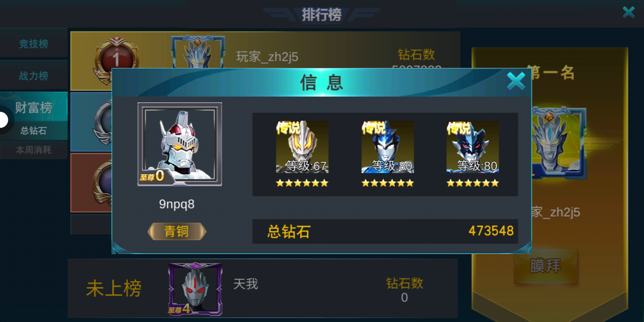Click the 膜拜 worship button
The height and width of the screenshot is (322, 644).
click(x=546, y=266)
